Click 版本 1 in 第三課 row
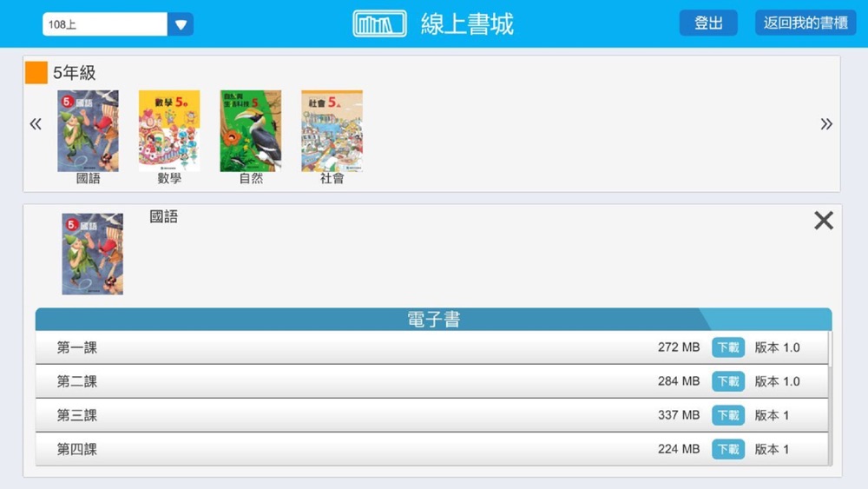 pos(772,415)
